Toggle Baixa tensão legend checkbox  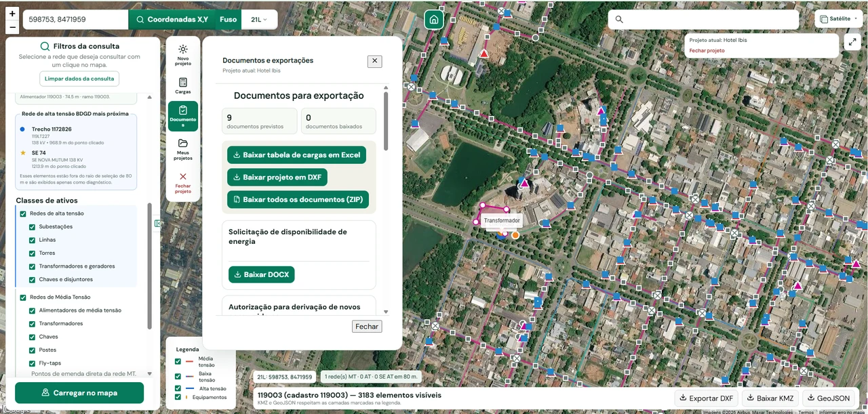tap(178, 376)
